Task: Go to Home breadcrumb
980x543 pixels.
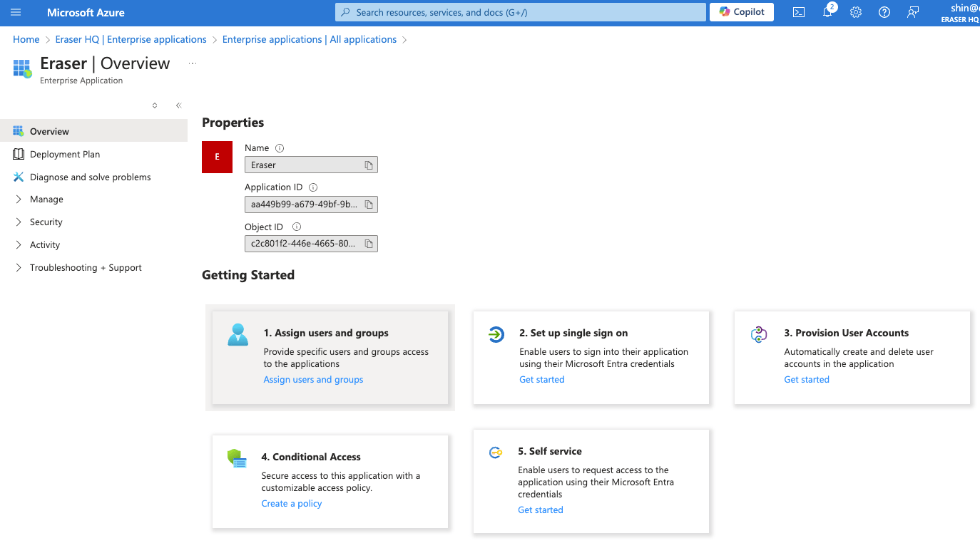Action: click(26, 40)
